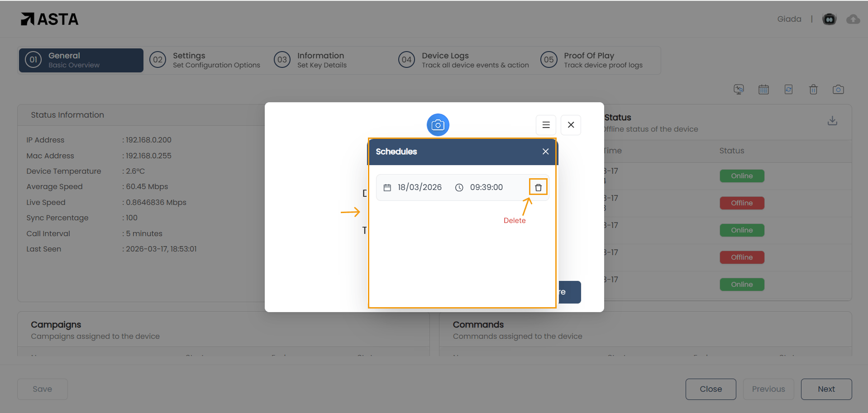Click the blue camera icon in dialog
This screenshot has width=868, height=413.
click(438, 125)
